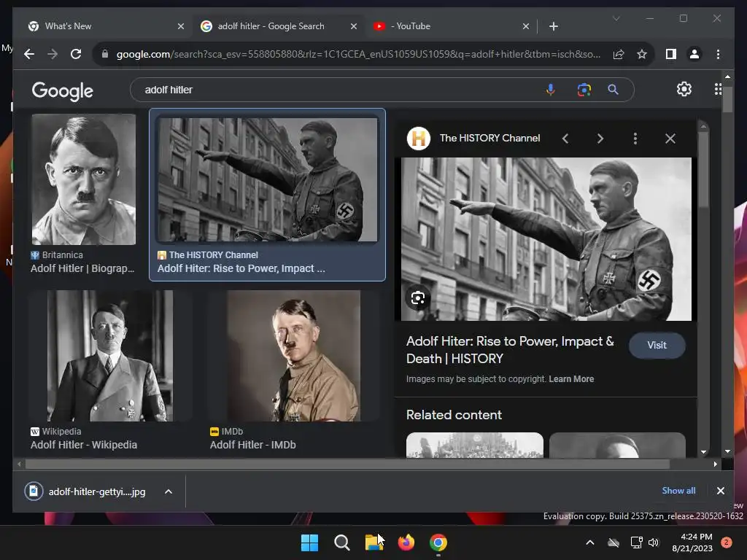Open the network status tray icon
The width and height of the screenshot is (747, 560).
click(x=636, y=542)
